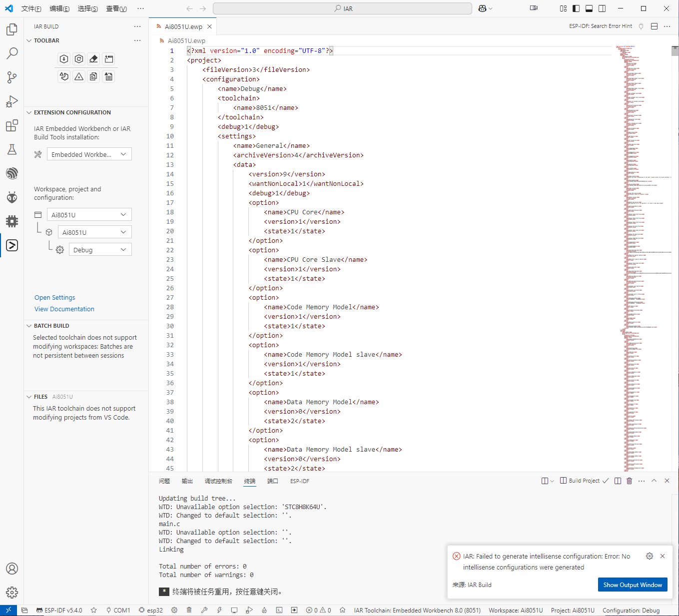Click the ESP-IDF full clean trash status icon
Viewport: 679px width, 616px height.
(x=189, y=610)
